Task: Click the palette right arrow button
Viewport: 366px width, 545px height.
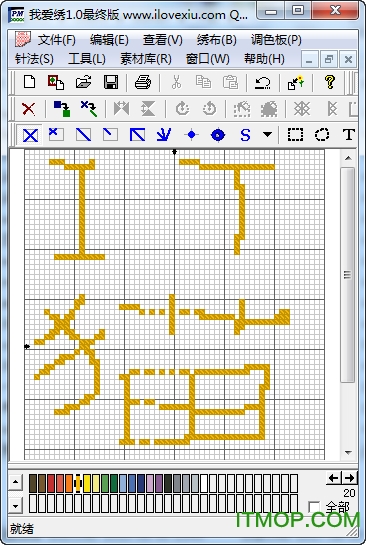Action: (x=349, y=478)
